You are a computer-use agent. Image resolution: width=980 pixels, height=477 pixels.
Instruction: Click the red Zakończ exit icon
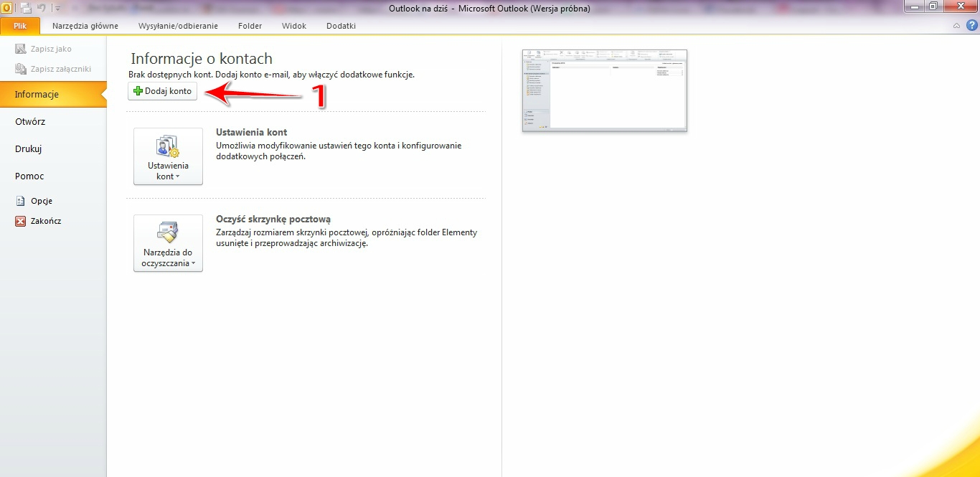(x=21, y=222)
